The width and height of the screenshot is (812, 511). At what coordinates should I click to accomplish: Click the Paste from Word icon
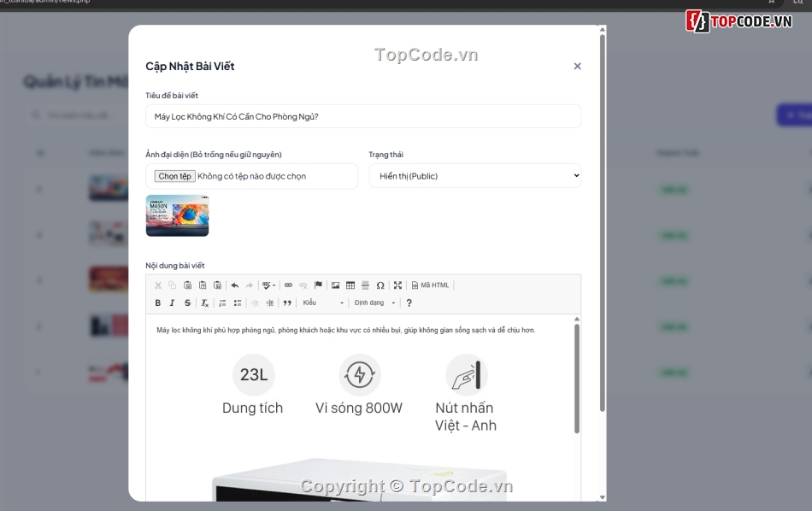point(217,285)
